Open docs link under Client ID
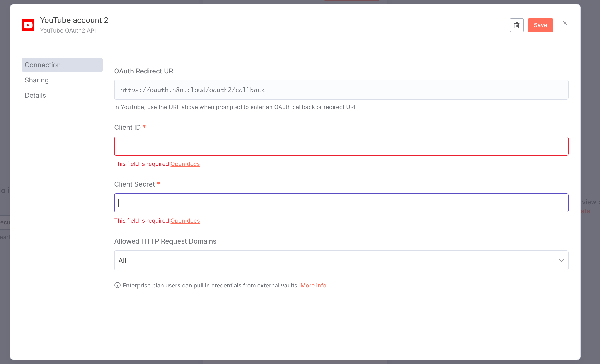Viewport: 600px width, 364px height. click(185, 164)
